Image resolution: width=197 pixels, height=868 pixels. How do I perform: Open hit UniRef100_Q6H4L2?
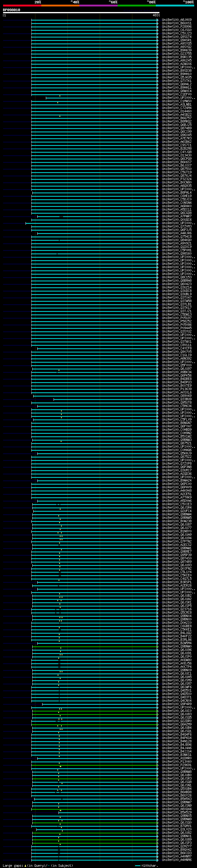click(177, 84)
